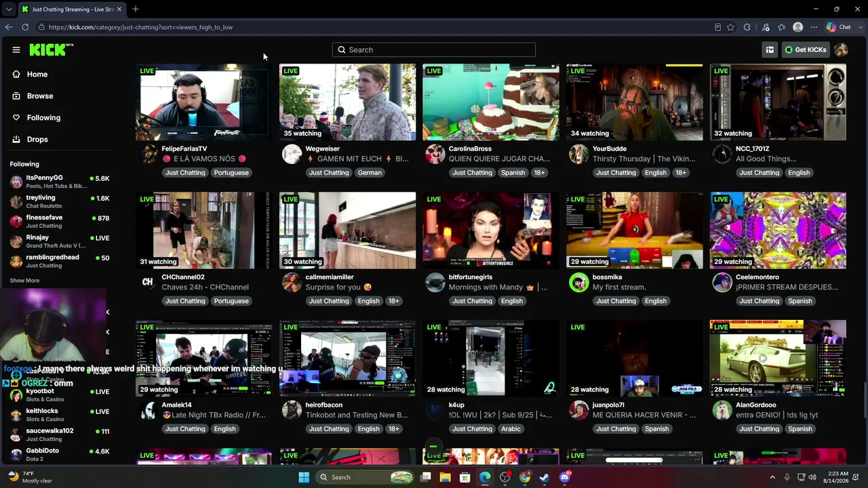Click the Get KICKs button

point(806,49)
